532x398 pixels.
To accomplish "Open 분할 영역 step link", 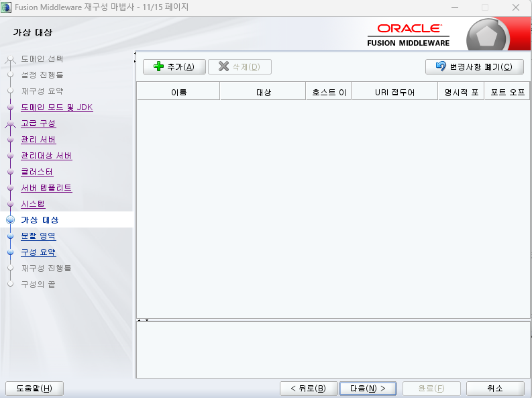I will pyautogui.click(x=38, y=236).
